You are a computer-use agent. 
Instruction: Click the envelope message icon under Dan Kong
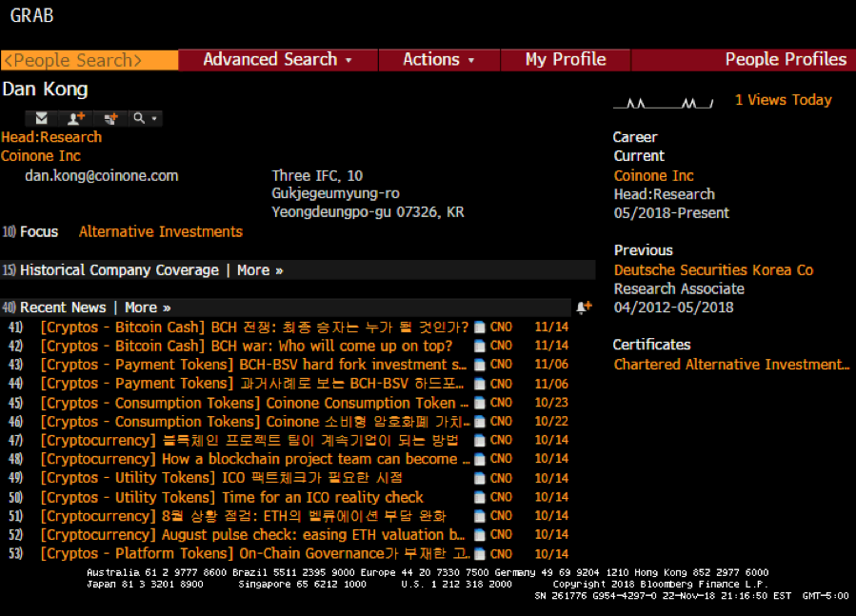click(x=42, y=118)
